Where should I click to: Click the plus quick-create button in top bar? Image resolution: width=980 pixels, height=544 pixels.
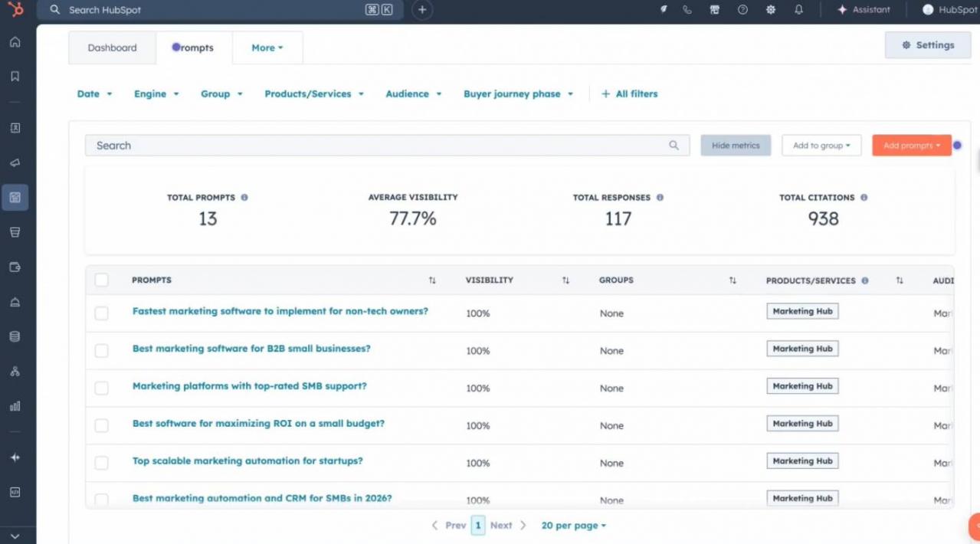(422, 10)
